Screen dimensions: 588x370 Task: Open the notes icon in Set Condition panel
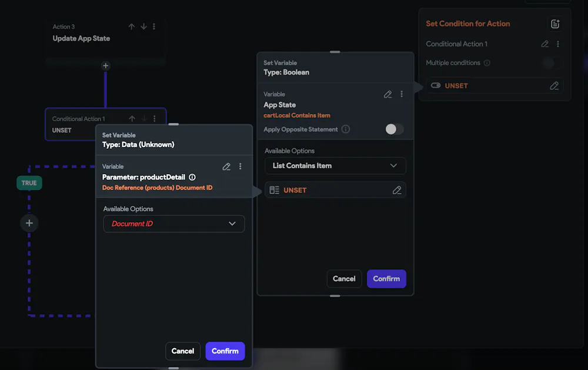(x=555, y=24)
